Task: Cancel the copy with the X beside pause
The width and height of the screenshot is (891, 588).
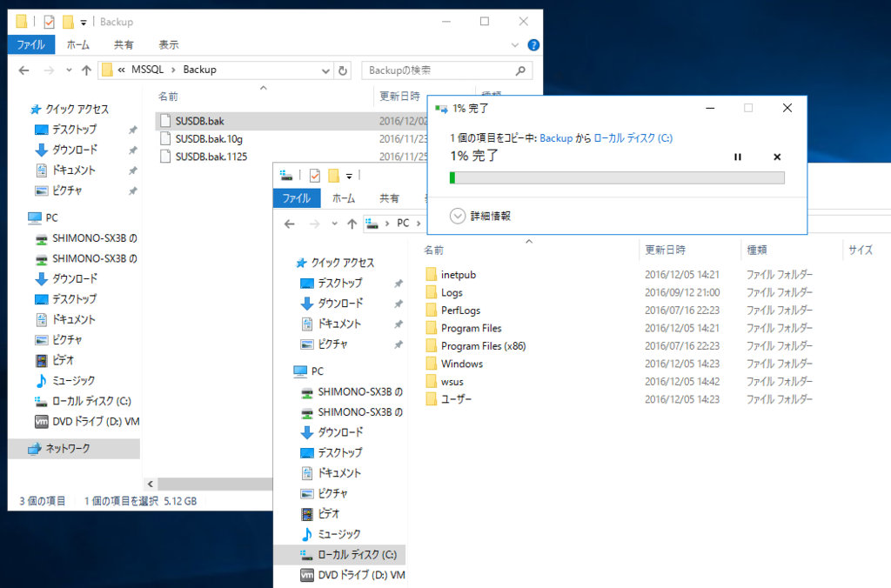Action: tap(777, 157)
